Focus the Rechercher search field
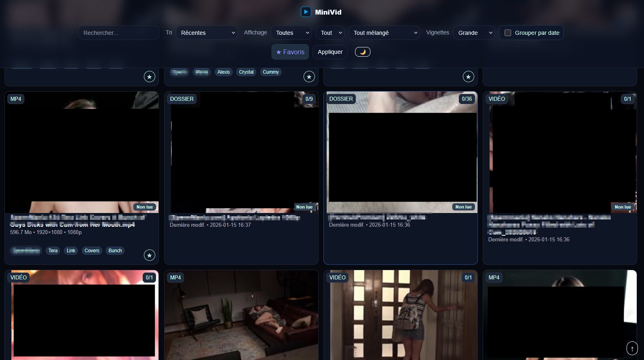The height and width of the screenshot is (360, 644). pos(118,33)
